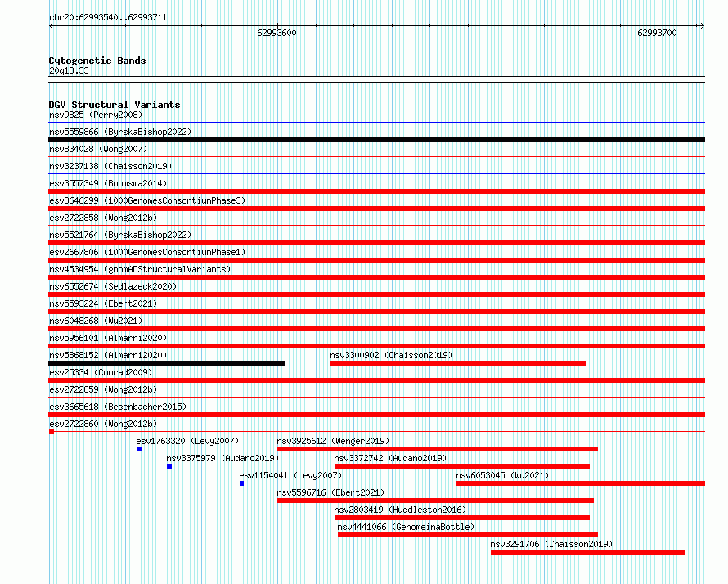Click the small red esv2722860 marker
The height and width of the screenshot is (584, 728).
point(52,432)
